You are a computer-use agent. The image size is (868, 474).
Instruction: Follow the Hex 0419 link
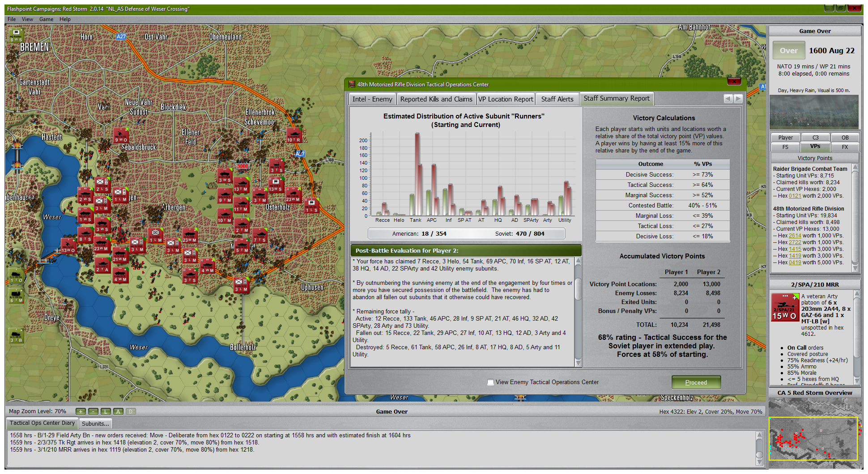(x=795, y=262)
